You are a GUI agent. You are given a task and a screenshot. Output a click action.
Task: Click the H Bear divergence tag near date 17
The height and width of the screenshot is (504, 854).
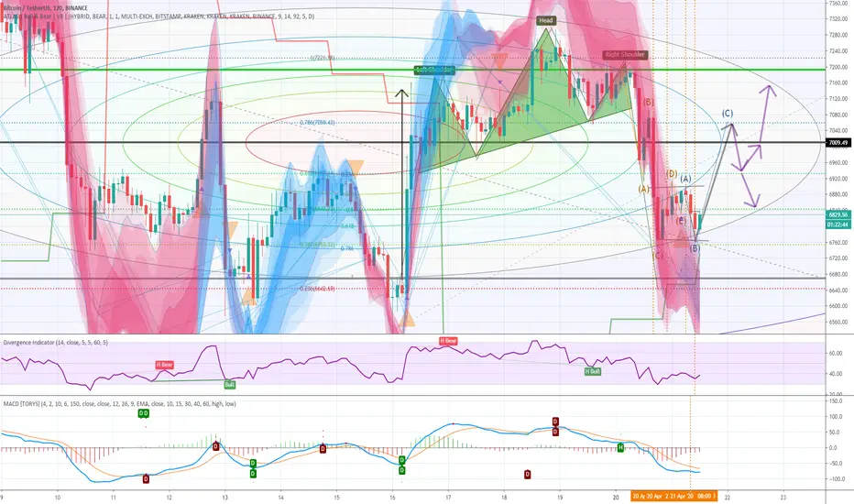(x=448, y=341)
